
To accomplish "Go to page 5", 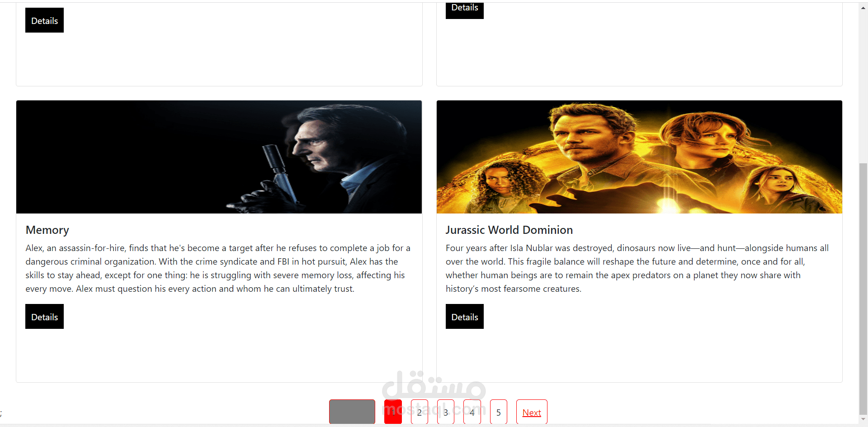I will (499, 412).
